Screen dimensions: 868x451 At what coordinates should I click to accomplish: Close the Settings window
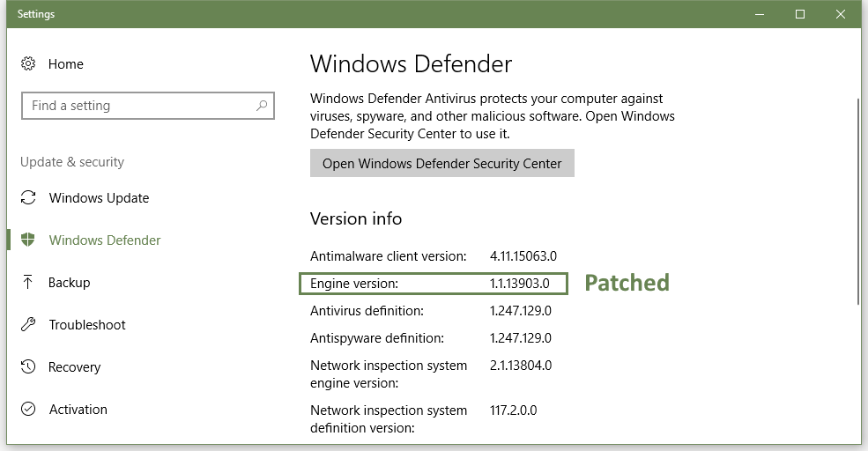[x=841, y=14]
